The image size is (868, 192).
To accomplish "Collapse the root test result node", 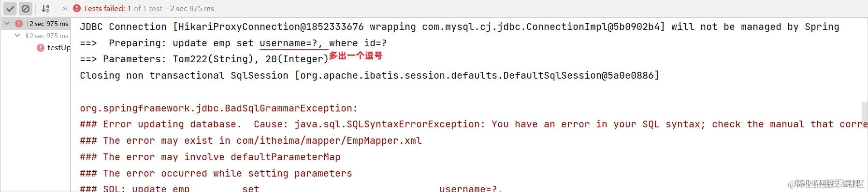I will [7, 23].
